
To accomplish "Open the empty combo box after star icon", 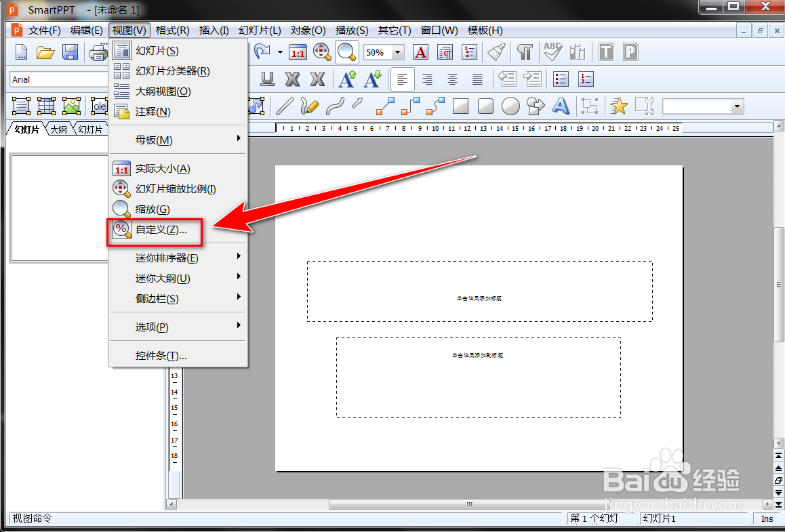I will tap(703, 106).
